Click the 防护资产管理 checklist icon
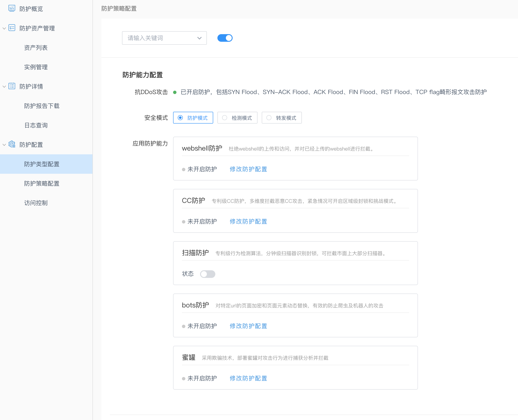 (12, 28)
